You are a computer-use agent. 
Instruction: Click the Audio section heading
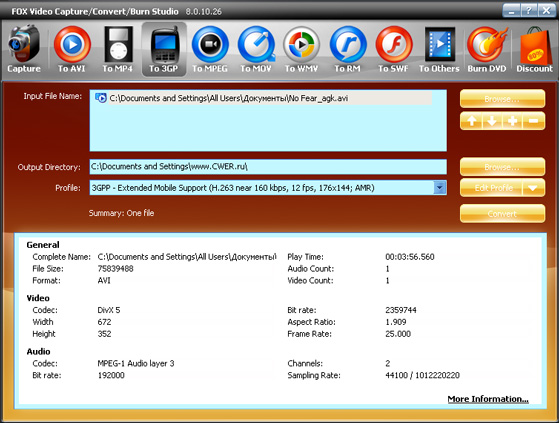pos(38,352)
